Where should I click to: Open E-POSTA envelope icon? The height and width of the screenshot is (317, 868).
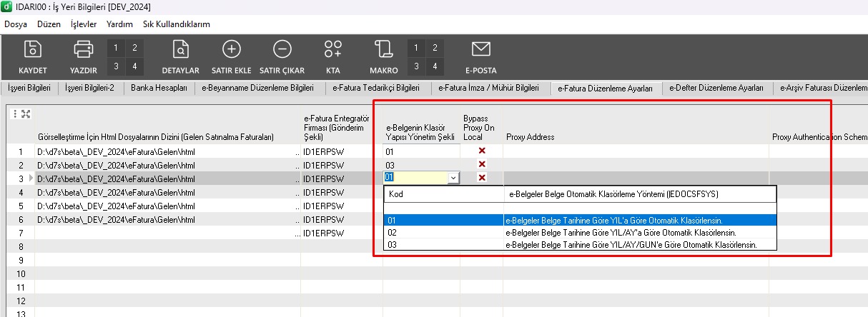(480, 50)
